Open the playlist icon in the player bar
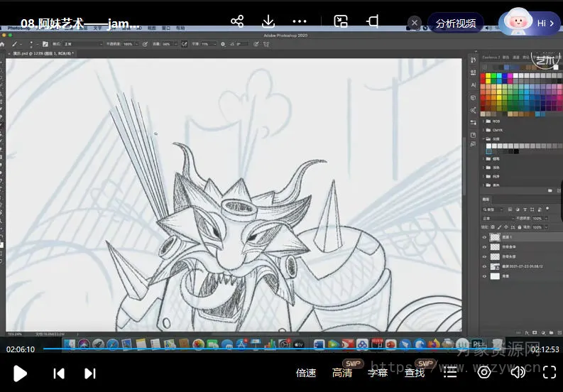Image resolution: width=563 pixels, height=392 pixels. point(449,372)
